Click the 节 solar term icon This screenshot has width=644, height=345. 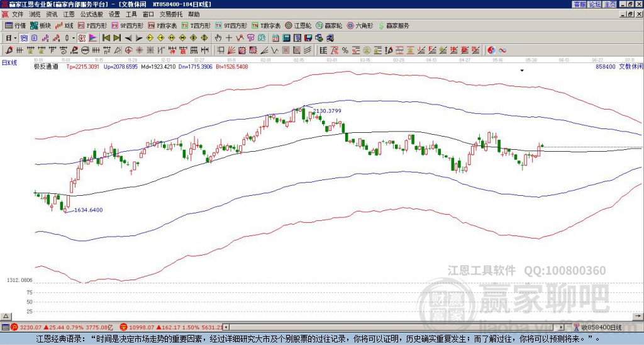250,38
